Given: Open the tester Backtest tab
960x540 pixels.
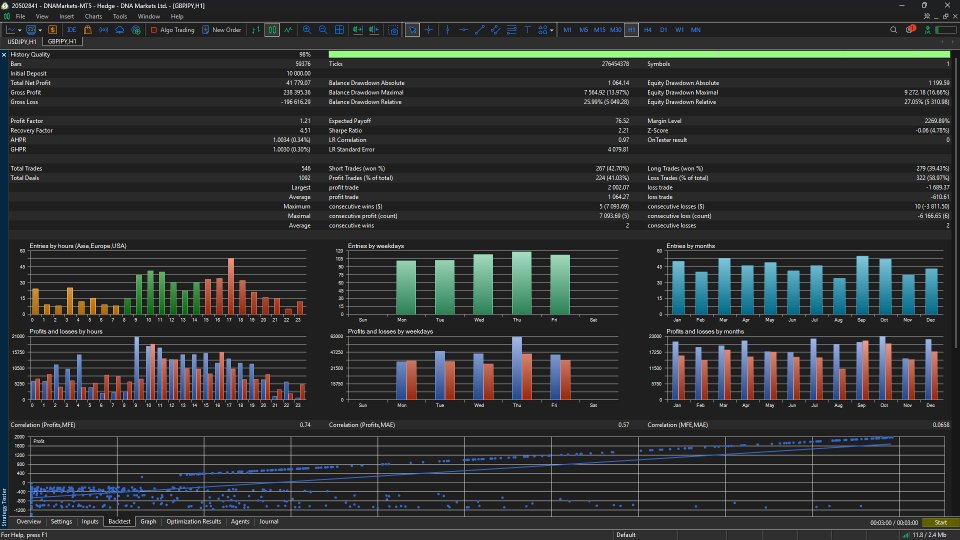Looking at the screenshot, I should [x=119, y=522].
